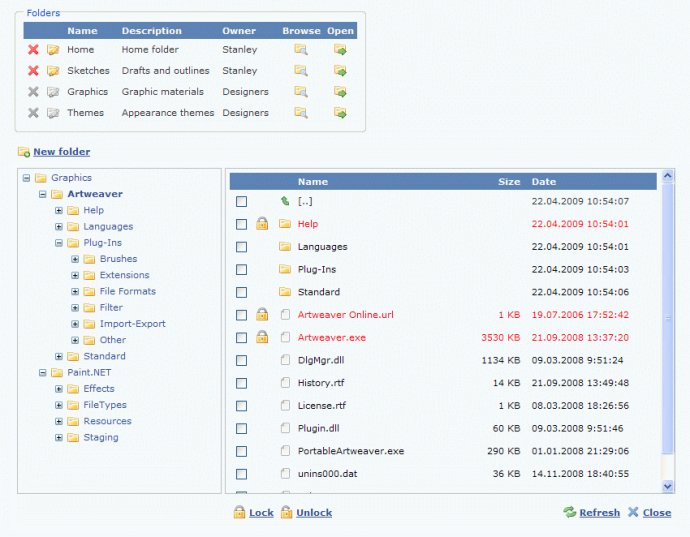Click Plugin.dll file name

[x=318, y=428]
